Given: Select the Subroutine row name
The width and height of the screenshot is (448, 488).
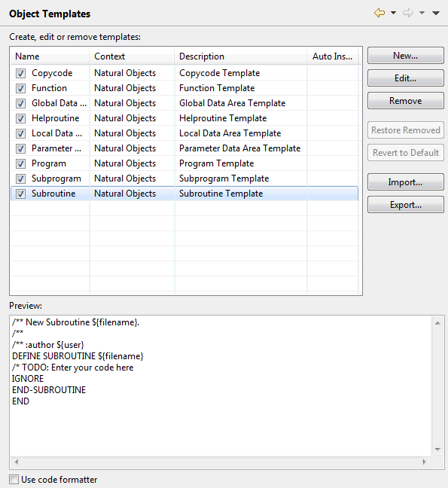Looking at the screenshot, I should tap(53, 194).
